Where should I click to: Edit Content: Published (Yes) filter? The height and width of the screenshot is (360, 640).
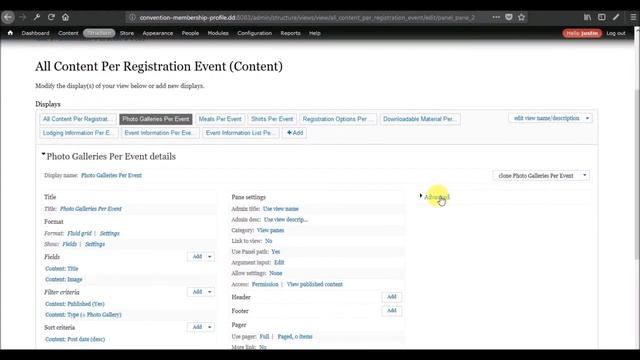pyautogui.click(x=75, y=304)
